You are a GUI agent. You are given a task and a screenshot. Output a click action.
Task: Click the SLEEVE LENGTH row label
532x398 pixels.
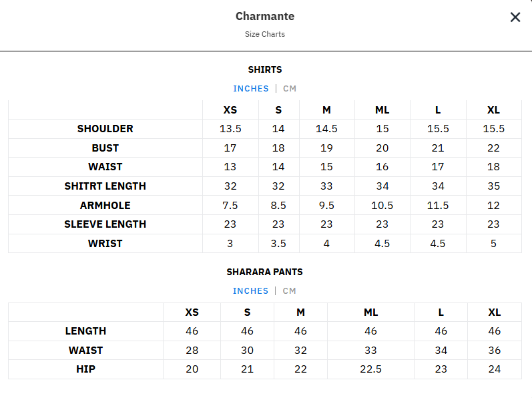coord(105,224)
